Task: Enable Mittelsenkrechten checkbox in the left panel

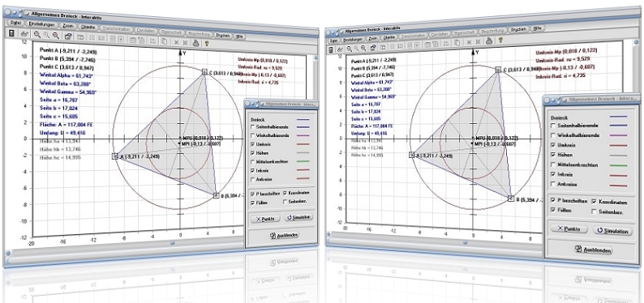Action: click(252, 161)
